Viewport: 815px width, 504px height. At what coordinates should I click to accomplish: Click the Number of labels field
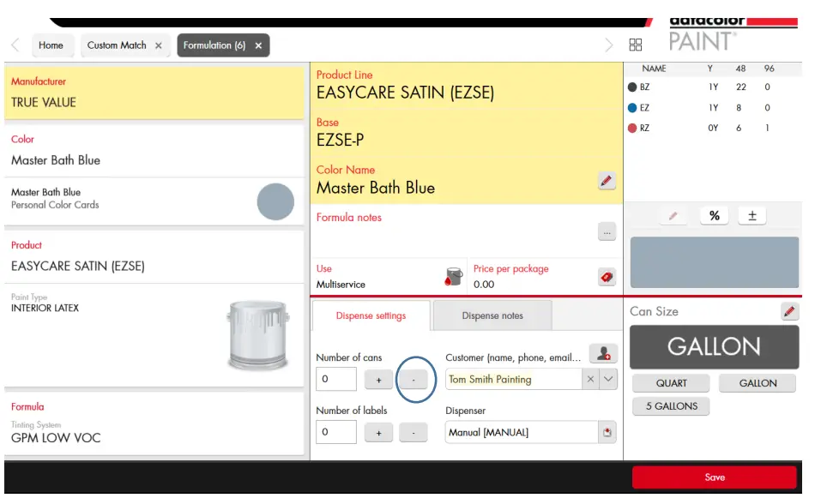click(x=336, y=432)
